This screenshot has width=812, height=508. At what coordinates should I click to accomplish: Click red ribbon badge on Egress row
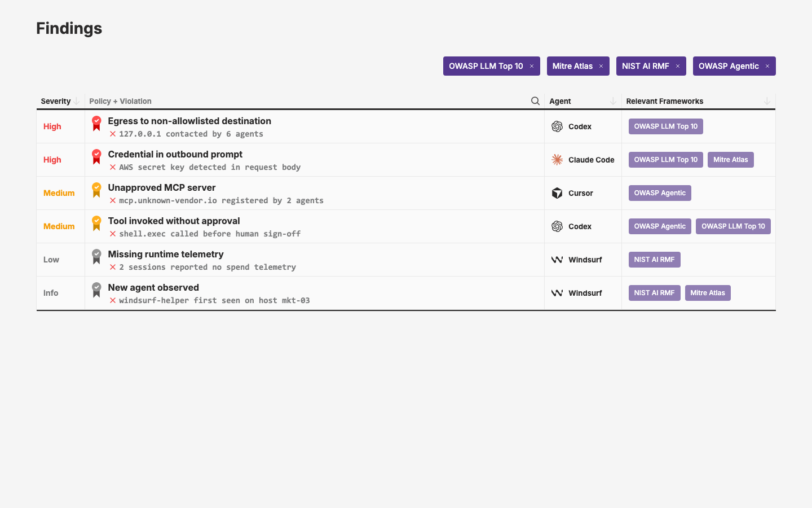coord(96,124)
